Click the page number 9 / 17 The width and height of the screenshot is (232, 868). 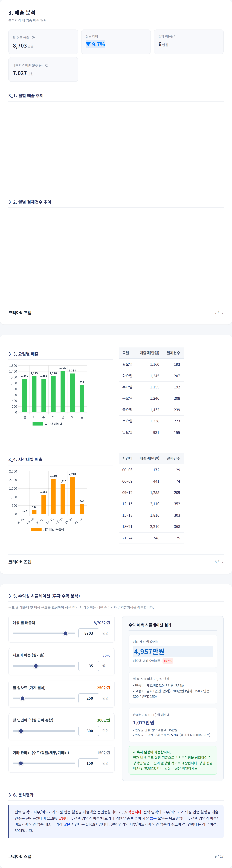219,856
